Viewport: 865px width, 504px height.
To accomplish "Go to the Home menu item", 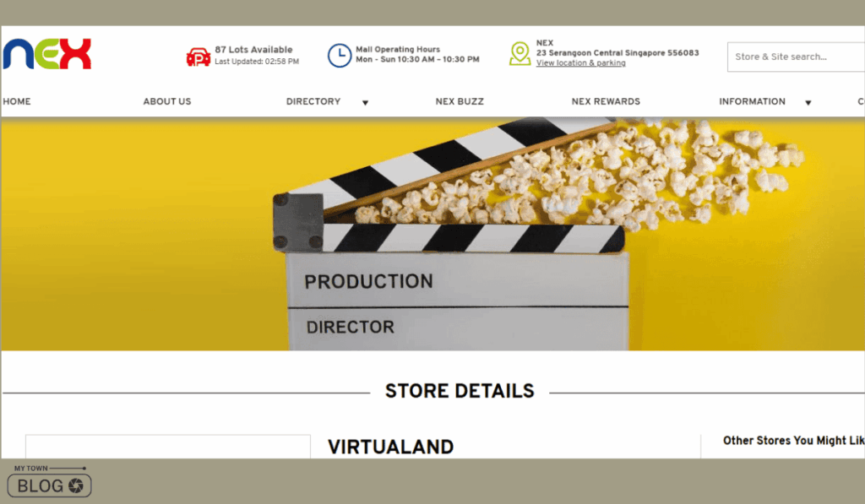I will tap(17, 101).
